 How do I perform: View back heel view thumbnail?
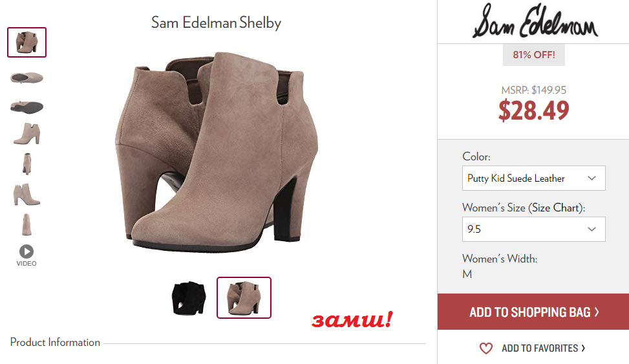tap(27, 164)
